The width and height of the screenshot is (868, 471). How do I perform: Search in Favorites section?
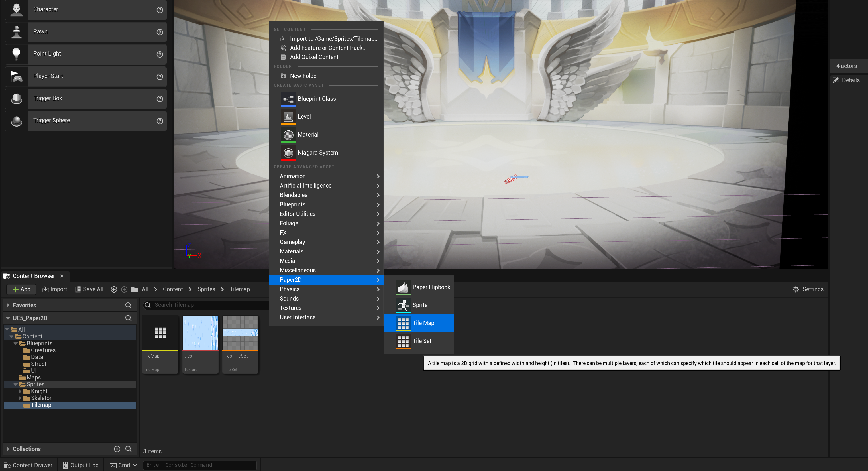coord(129,305)
